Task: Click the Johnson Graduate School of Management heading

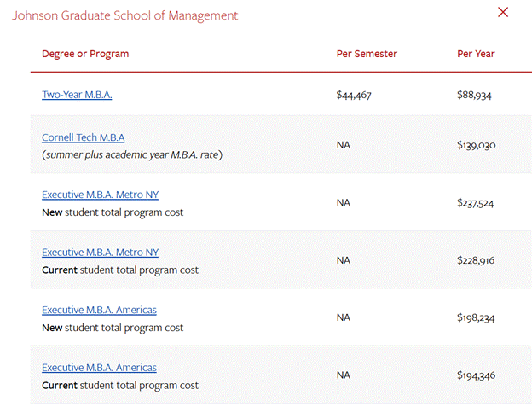Action: point(124,15)
